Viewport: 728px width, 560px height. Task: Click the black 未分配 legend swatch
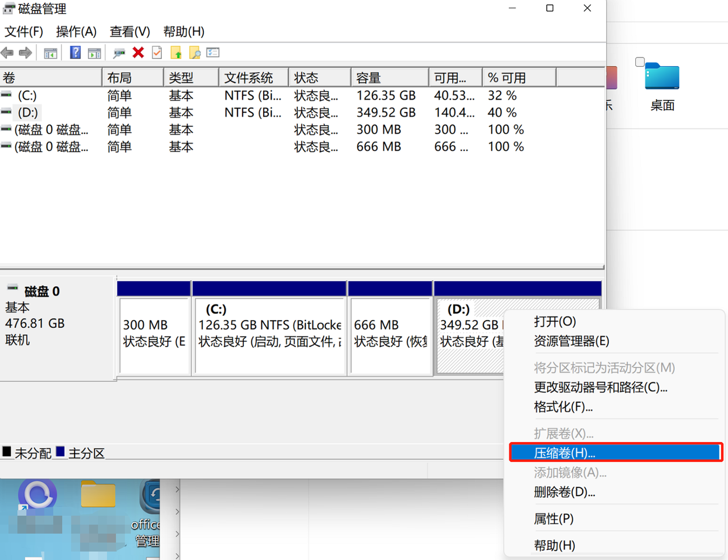[6, 452]
